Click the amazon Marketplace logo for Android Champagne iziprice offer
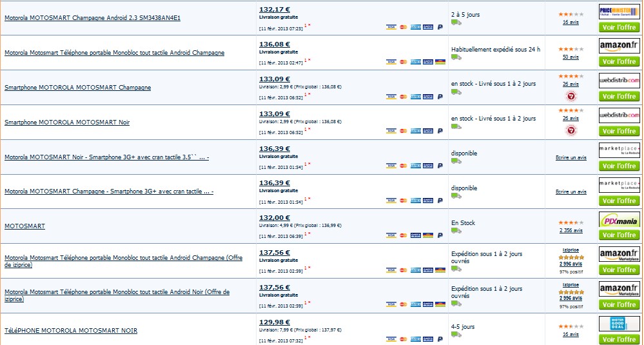The width and height of the screenshot is (644, 345). click(x=619, y=254)
